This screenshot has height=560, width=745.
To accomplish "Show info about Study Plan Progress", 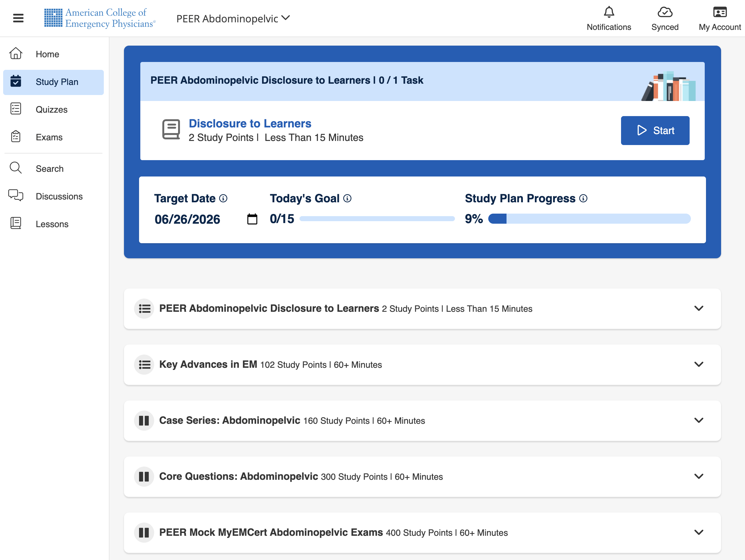I will tap(583, 198).
